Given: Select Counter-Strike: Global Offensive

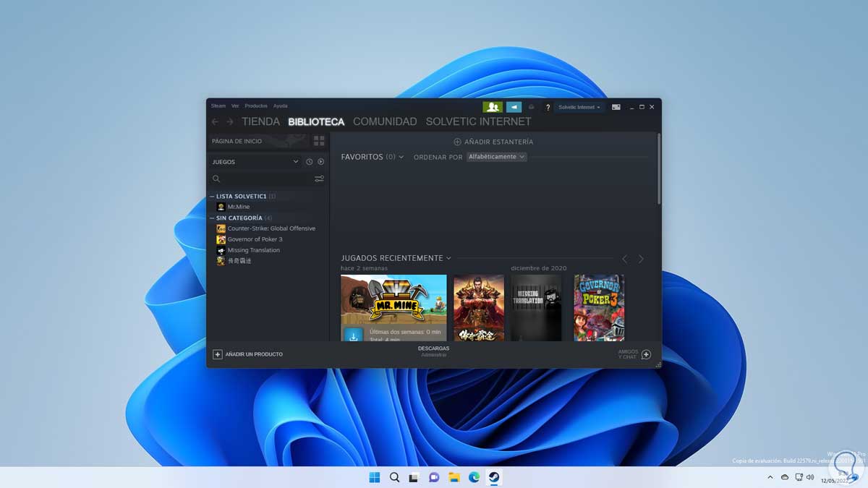Looking at the screenshot, I should (x=271, y=228).
